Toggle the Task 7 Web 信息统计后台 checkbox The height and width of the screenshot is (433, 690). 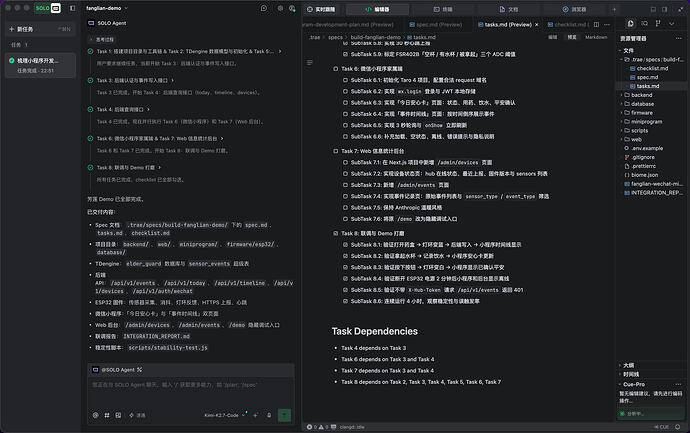click(336, 151)
